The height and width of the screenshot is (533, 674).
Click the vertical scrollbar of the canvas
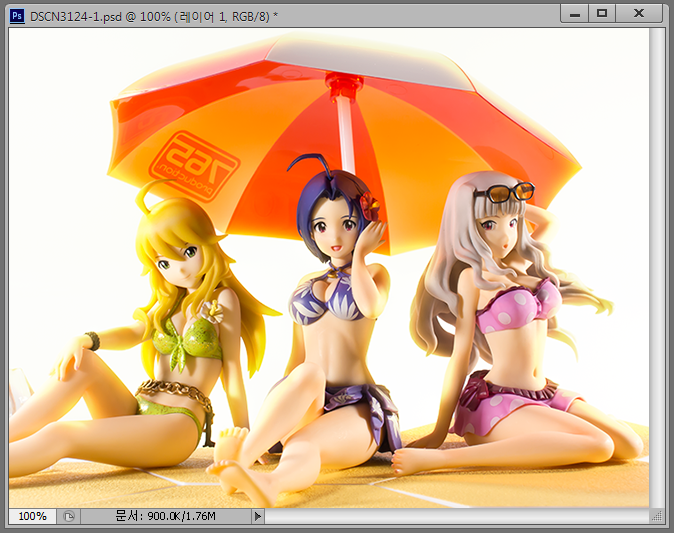[x=657, y=268]
